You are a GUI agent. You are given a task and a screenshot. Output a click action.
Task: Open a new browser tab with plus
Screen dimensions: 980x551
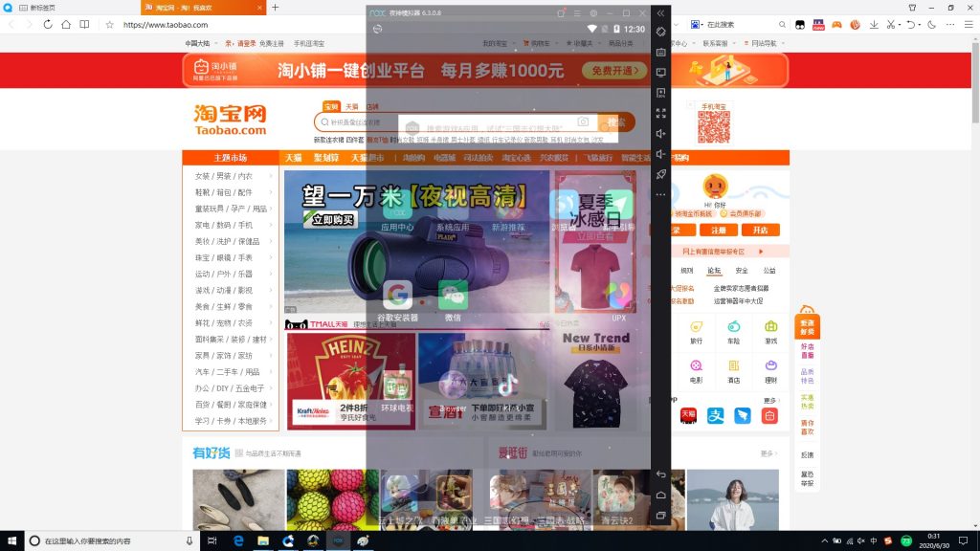point(275,8)
